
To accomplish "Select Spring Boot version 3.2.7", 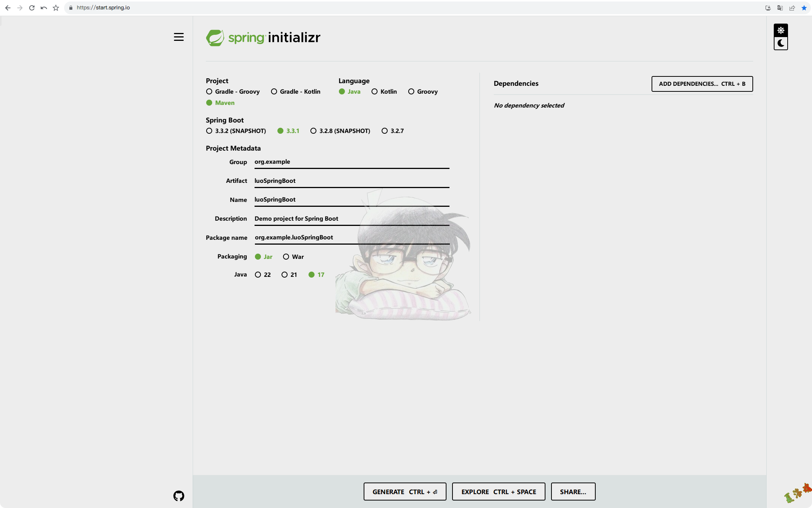I will tap(393, 131).
